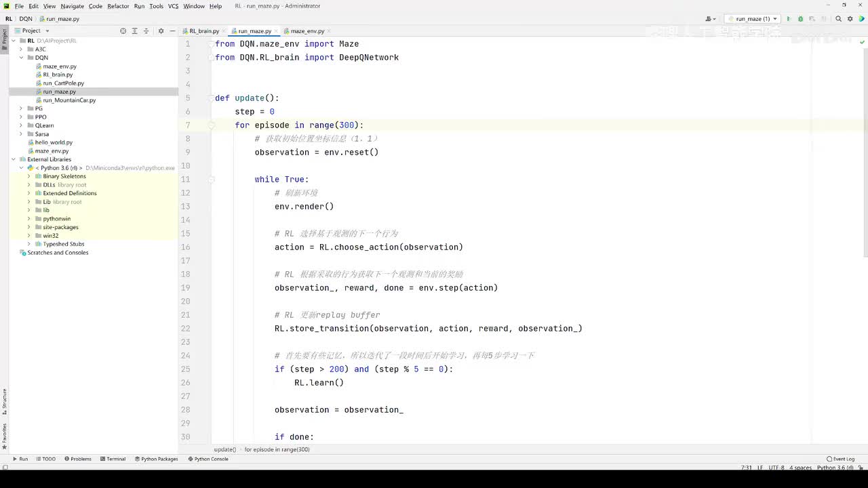Click Run with Coverage icon in toolbar
Viewport: 868px width, 488px height.
[812, 19]
